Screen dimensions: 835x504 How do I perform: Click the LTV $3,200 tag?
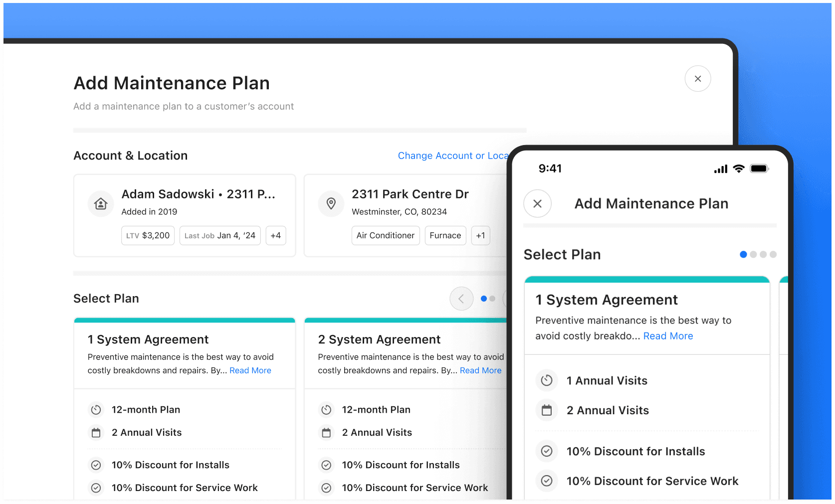point(148,235)
